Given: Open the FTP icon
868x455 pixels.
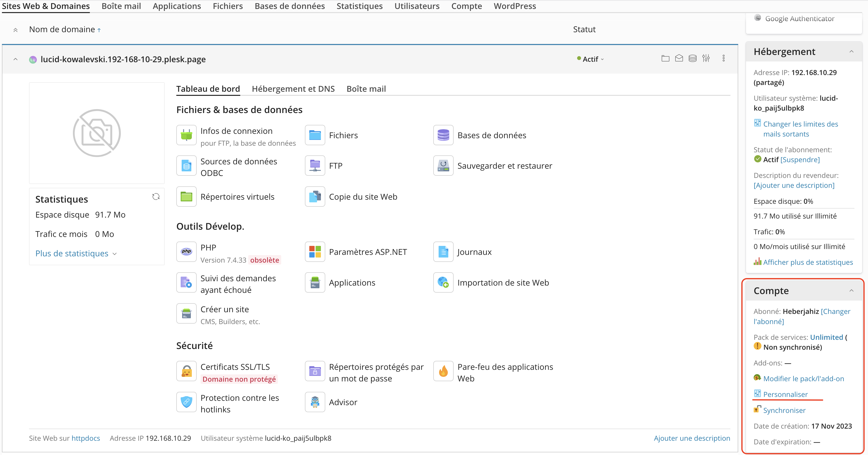Looking at the screenshot, I should click(x=315, y=166).
